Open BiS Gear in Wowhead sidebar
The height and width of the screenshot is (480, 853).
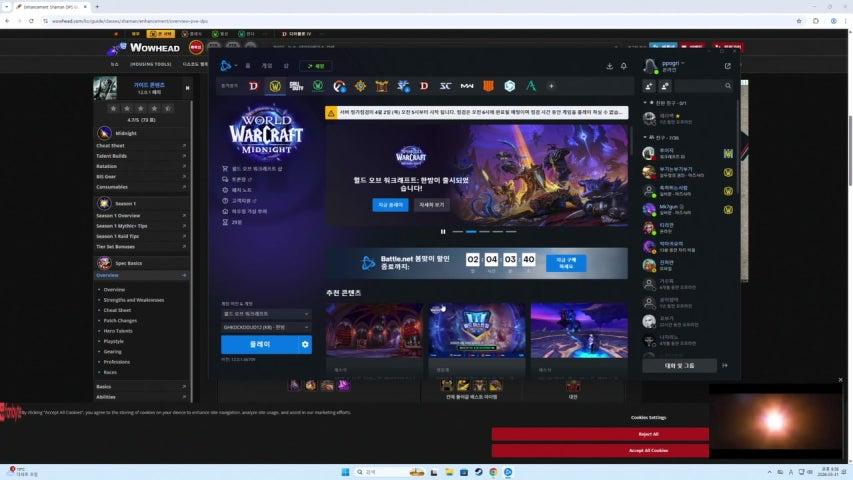point(106,177)
